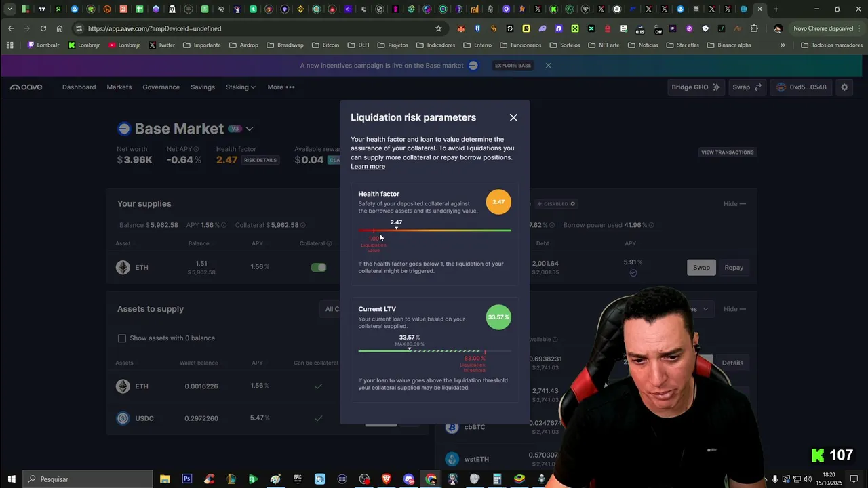Click the browser back arrow
The image size is (868, 488).
11,28
